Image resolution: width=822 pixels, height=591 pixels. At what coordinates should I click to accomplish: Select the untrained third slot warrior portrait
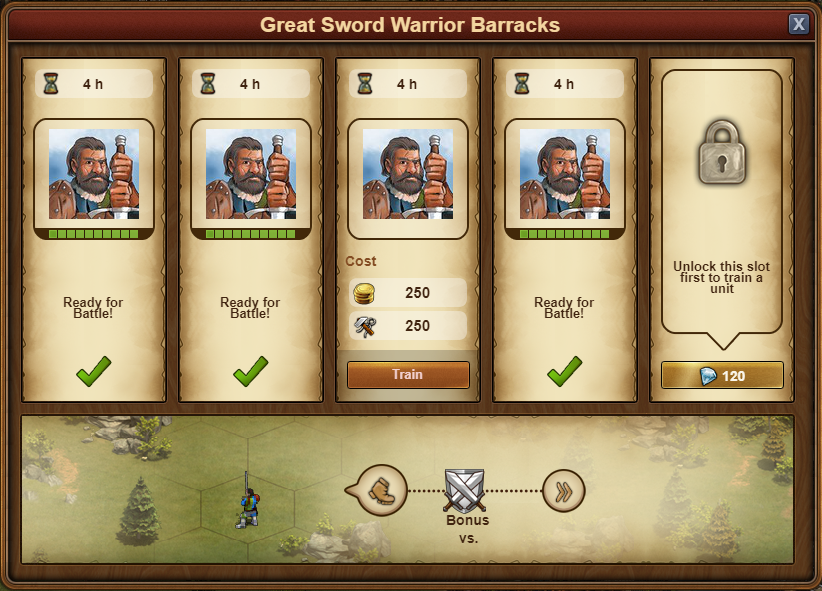(x=408, y=174)
